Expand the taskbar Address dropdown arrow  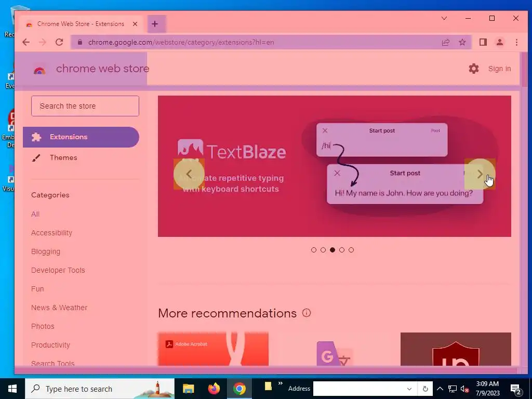tap(409, 389)
